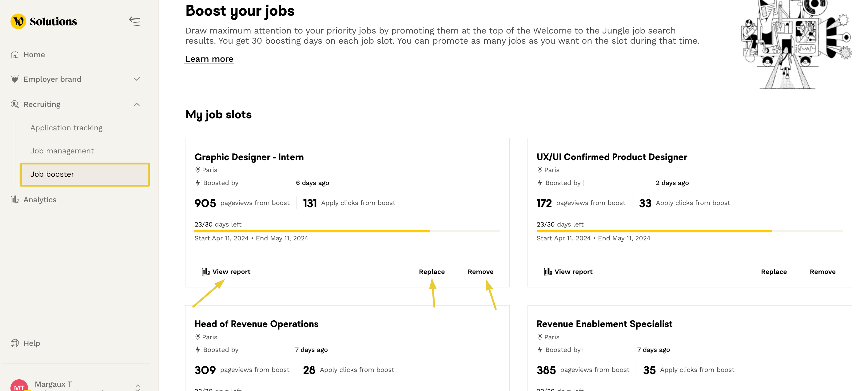
Task: Open Application tracking in the sidebar
Action: 66,128
